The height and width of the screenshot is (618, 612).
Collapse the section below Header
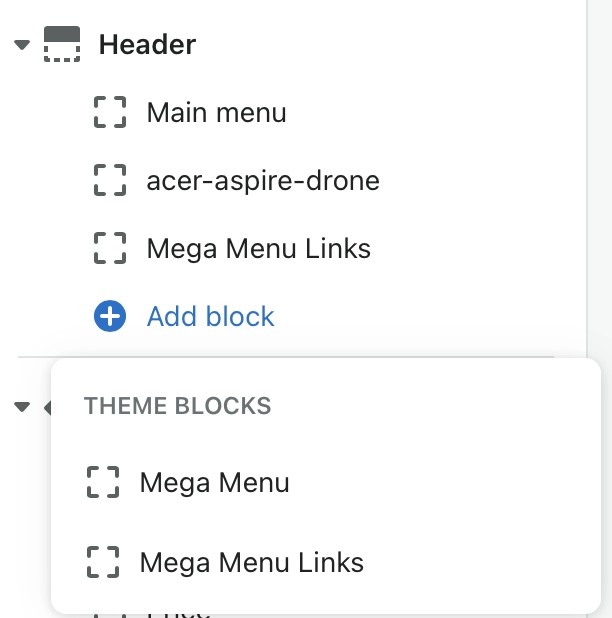[23, 406]
